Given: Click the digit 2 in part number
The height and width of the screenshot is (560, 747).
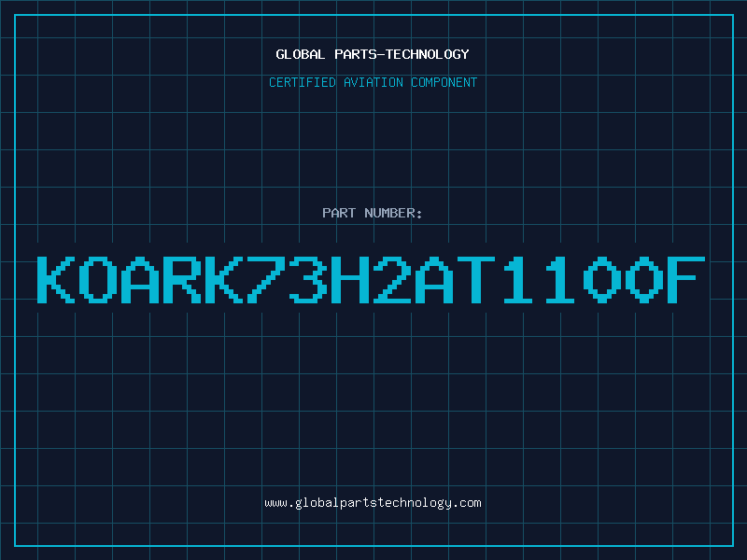Looking at the screenshot, I should tap(391, 280).
